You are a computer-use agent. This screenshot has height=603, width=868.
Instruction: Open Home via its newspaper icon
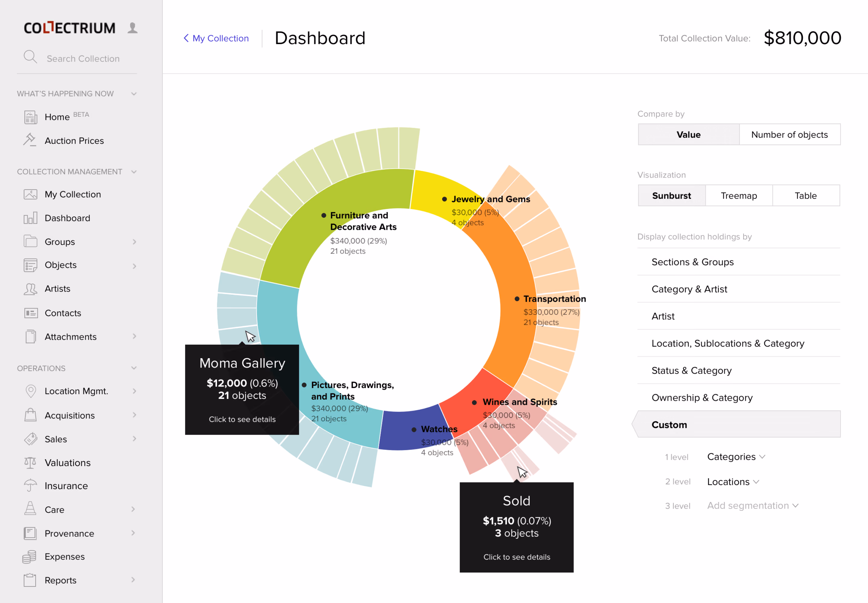pos(31,117)
